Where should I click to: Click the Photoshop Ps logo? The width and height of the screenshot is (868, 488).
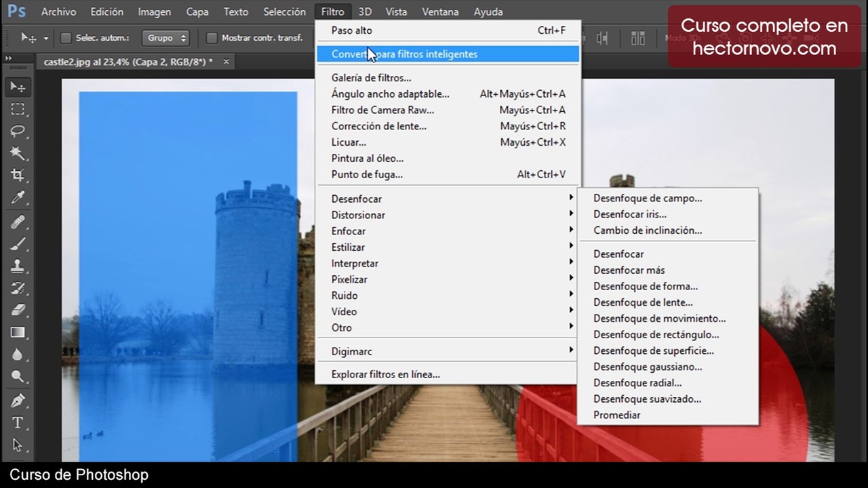(17, 12)
